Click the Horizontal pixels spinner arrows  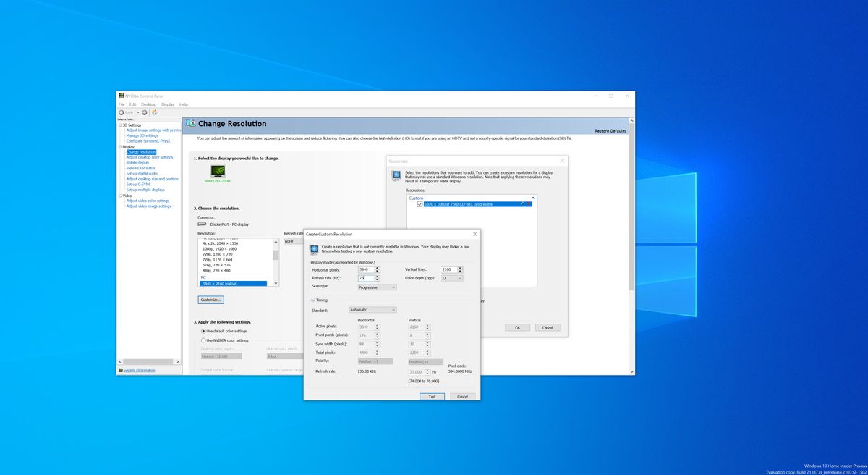click(378, 269)
